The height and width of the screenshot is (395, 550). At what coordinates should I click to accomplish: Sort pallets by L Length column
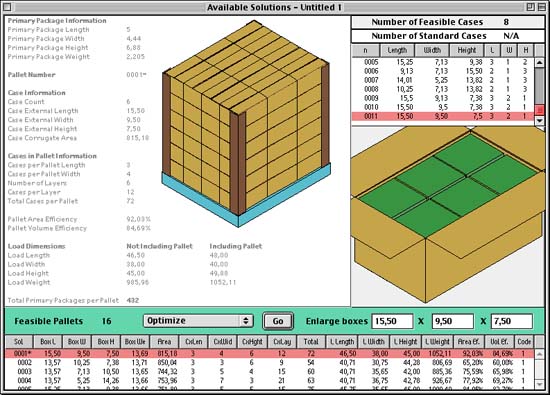tap(342, 341)
